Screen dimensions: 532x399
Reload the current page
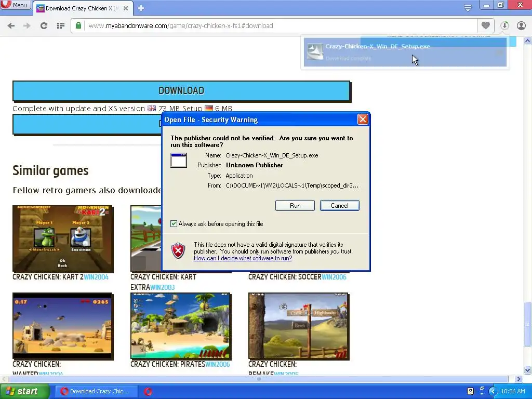tap(44, 26)
